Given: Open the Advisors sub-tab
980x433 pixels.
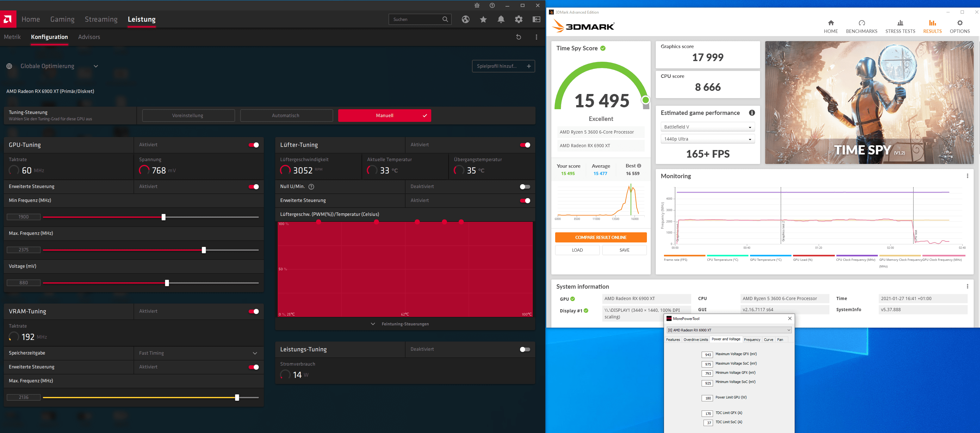Looking at the screenshot, I should pyautogui.click(x=89, y=37).
